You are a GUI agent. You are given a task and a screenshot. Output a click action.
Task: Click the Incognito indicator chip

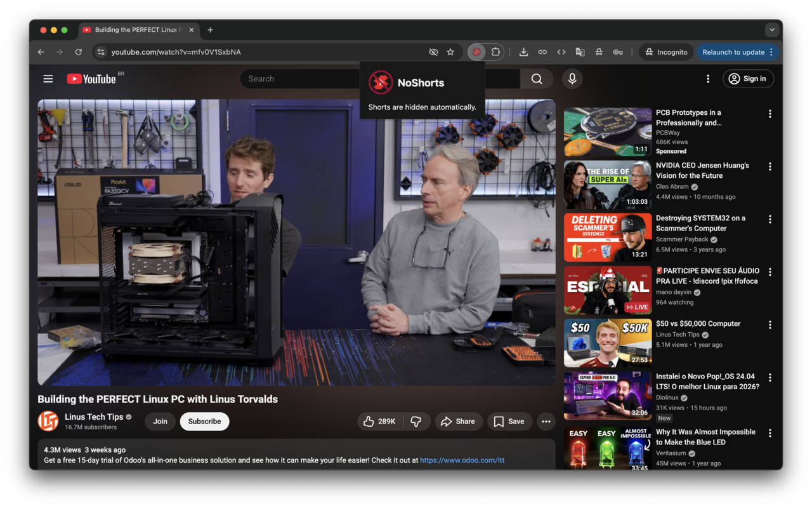pos(666,52)
